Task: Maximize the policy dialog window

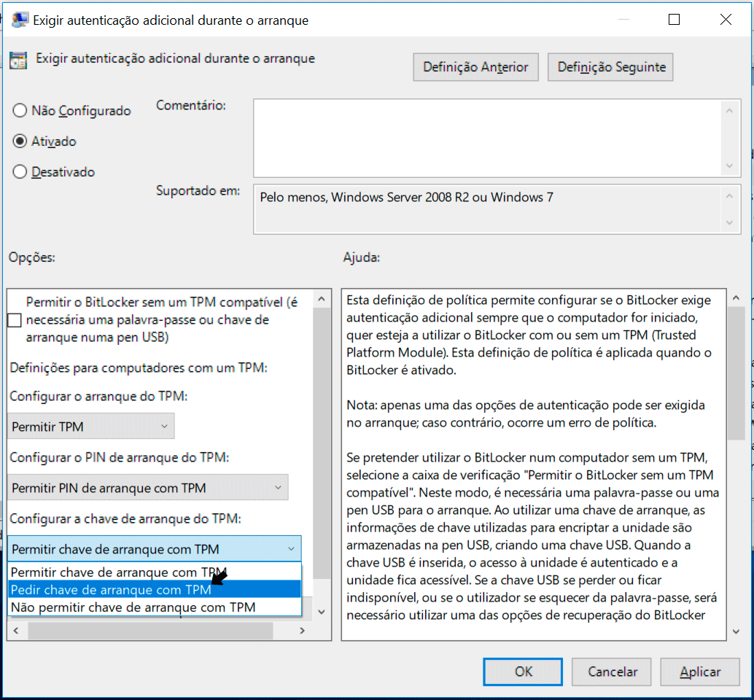Action: (x=675, y=19)
